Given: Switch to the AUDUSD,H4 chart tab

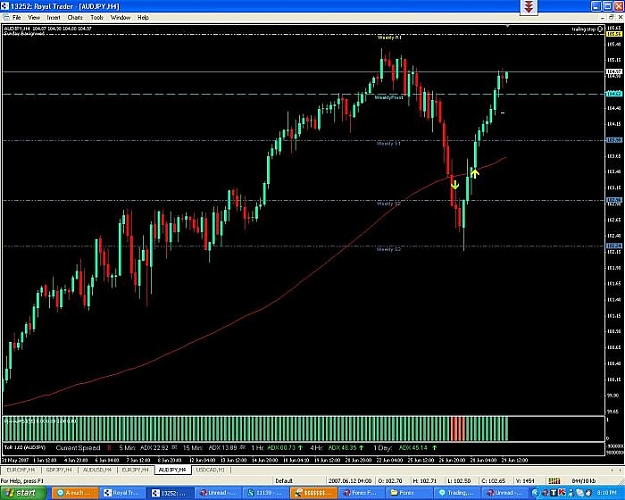Looking at the screenshot, I should pos(97,470).
